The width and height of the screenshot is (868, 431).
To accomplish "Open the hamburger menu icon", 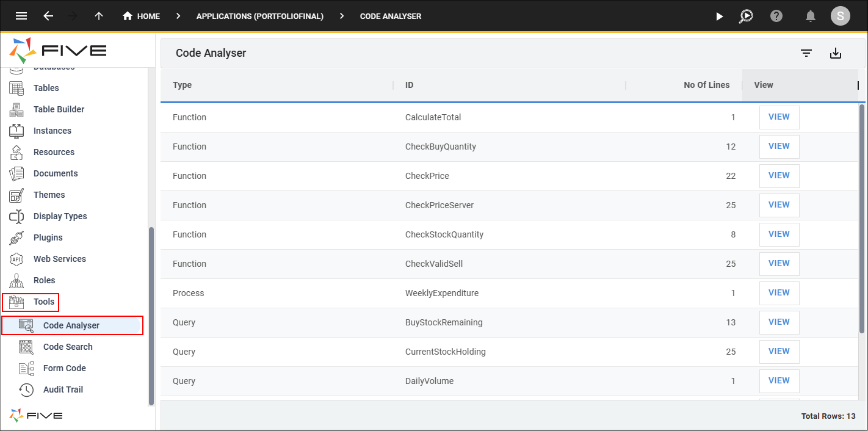I will [21, 16].
